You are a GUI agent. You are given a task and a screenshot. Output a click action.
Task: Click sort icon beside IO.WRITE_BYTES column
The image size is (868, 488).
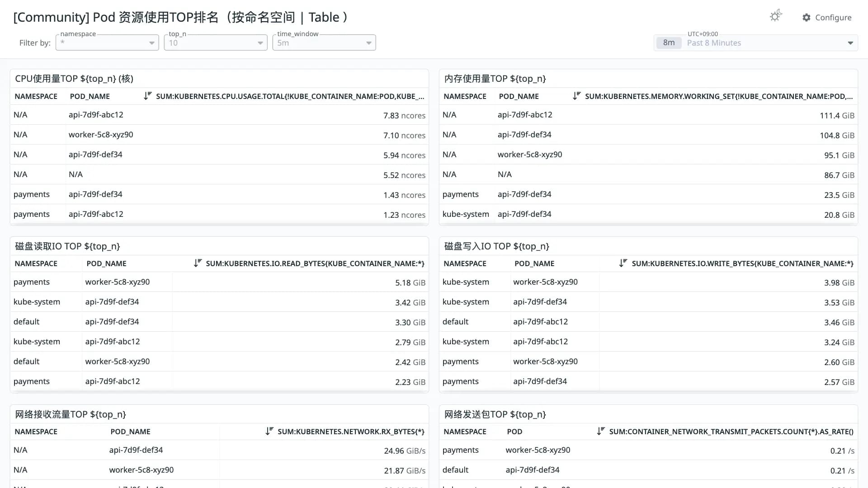(x=623, y=263)
